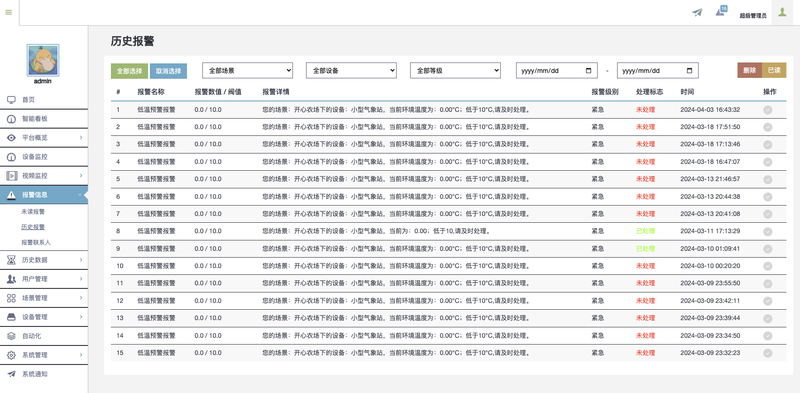Click the admin avatar picture
Viewport: 800px width, 393px height.
43,60
